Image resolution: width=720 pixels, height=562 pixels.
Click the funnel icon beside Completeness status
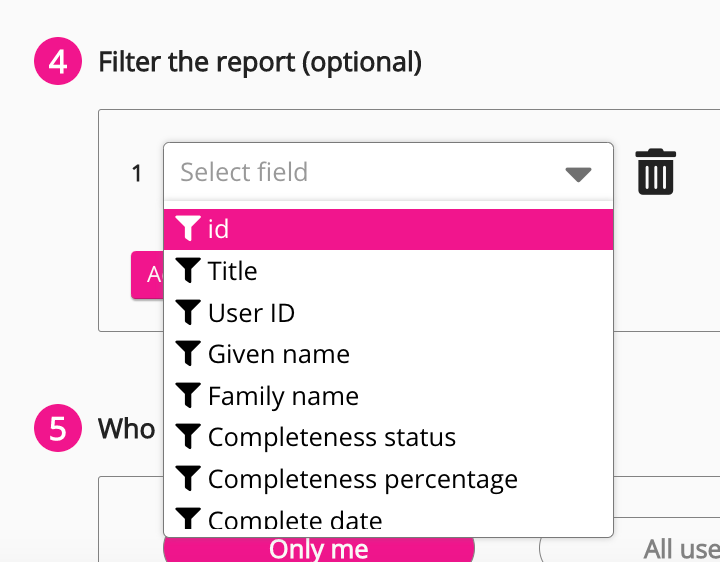click(188, 437)
